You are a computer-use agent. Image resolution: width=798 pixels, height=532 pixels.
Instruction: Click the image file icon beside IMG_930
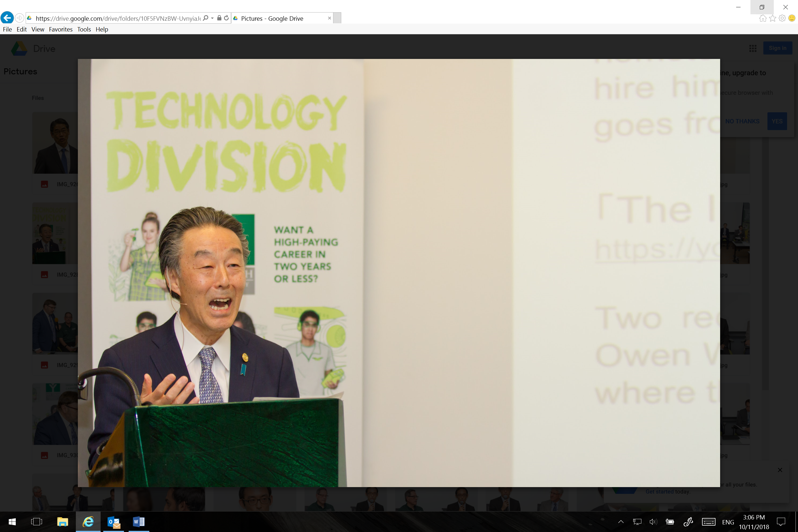tap(44, 455)
